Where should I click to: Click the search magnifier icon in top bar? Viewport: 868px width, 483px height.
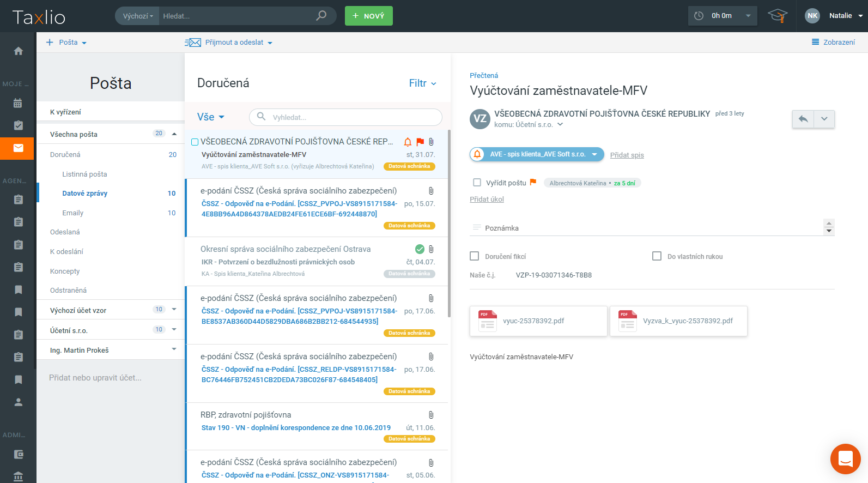321,16
